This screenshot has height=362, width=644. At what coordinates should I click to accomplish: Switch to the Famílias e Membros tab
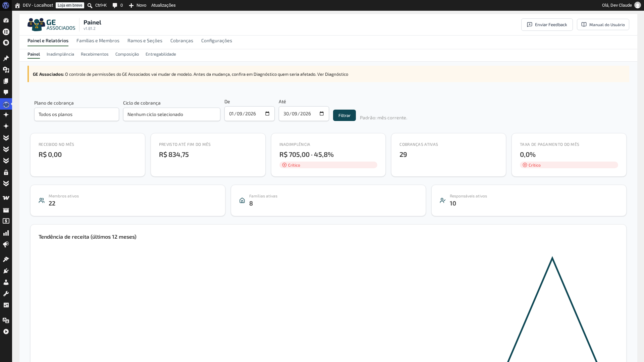[x=98, y=41]
